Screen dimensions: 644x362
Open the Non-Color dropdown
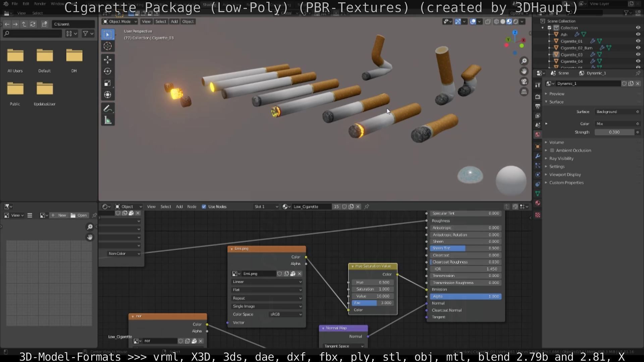[x=124, y=254]
